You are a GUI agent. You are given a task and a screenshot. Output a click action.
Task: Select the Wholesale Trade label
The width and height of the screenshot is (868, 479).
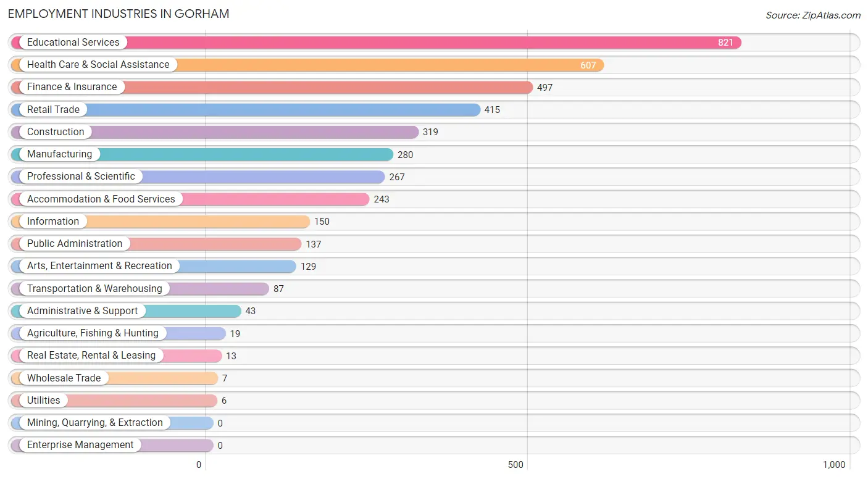64,378
